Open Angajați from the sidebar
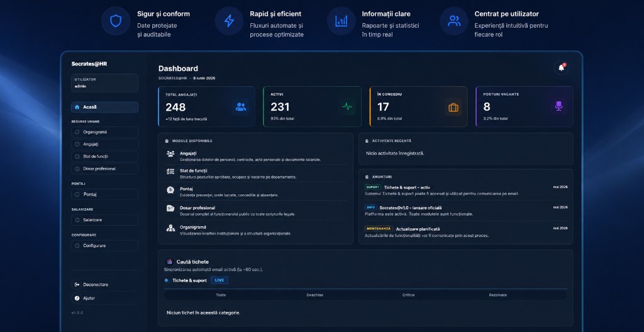 pyautogui.click(x=105, y=144)
